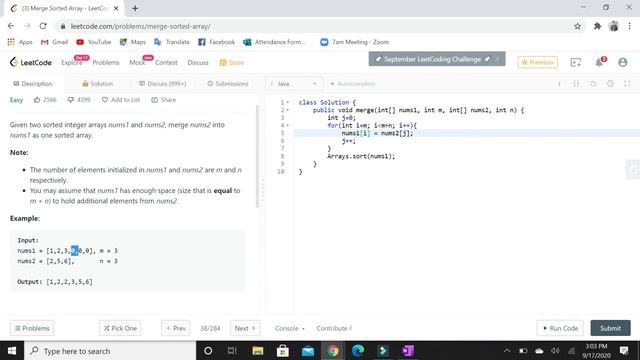Open the Chrome three-dot menu

pyautogui.click(x=629, y=26)
